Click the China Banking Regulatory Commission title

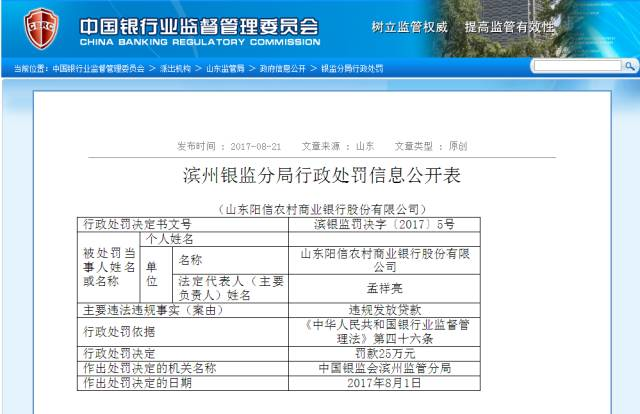tap(200, 32)
